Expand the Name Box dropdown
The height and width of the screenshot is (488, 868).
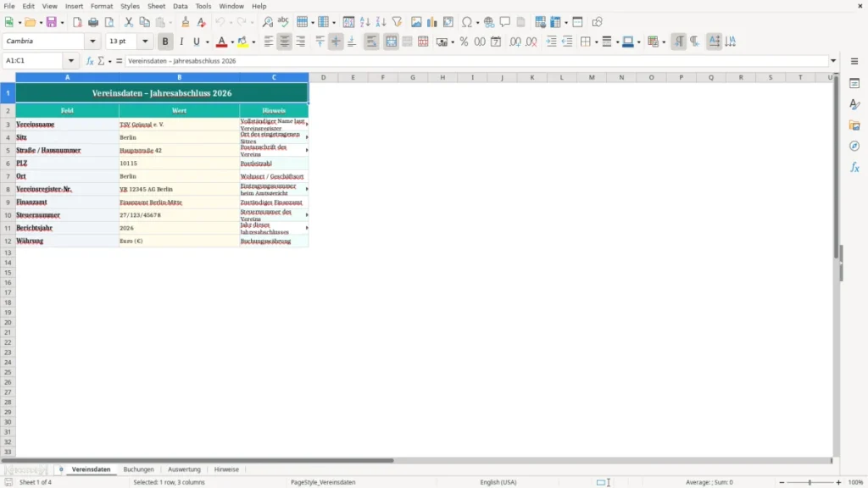(71, 61)
